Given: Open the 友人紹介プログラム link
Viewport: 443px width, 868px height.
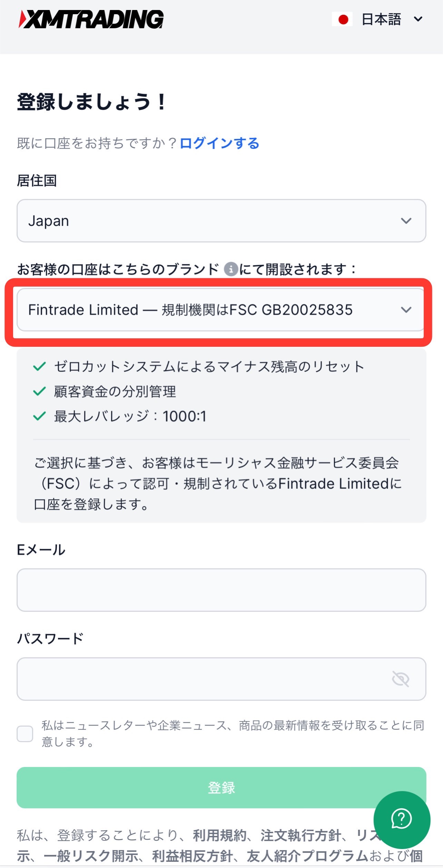Looking at the screenshot, I should pyautogui.click(x=307, y=856).
